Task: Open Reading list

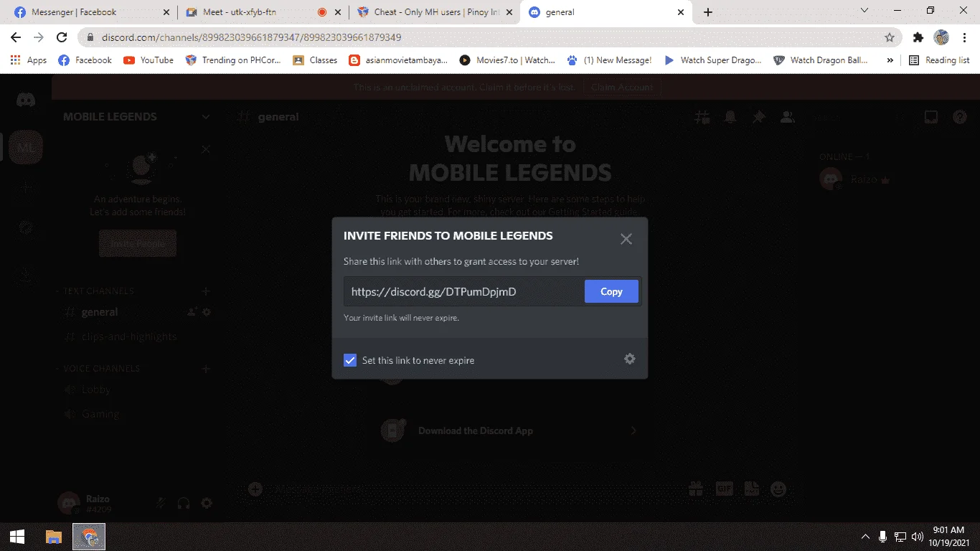Action: click(939, 60)
